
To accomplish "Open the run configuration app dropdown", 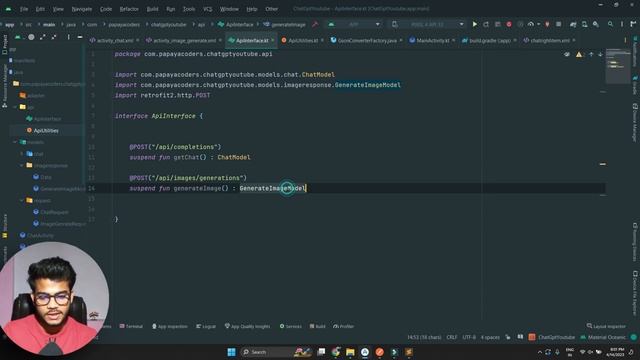I will [354, 24].
